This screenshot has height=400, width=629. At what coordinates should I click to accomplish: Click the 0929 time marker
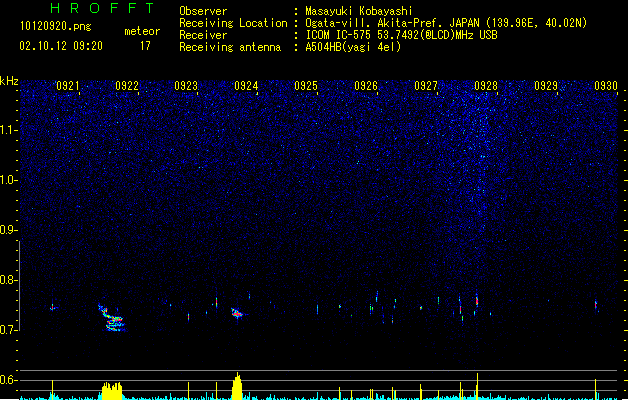click(546, 86)
